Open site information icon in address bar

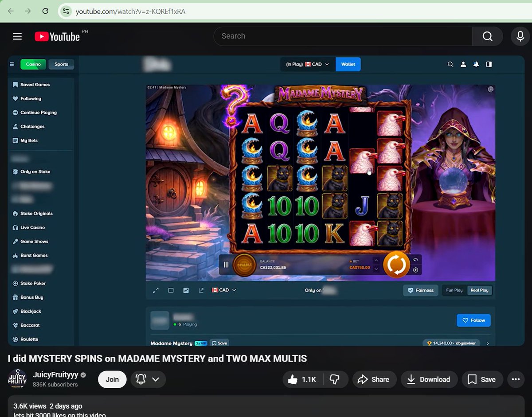[66, 11]
